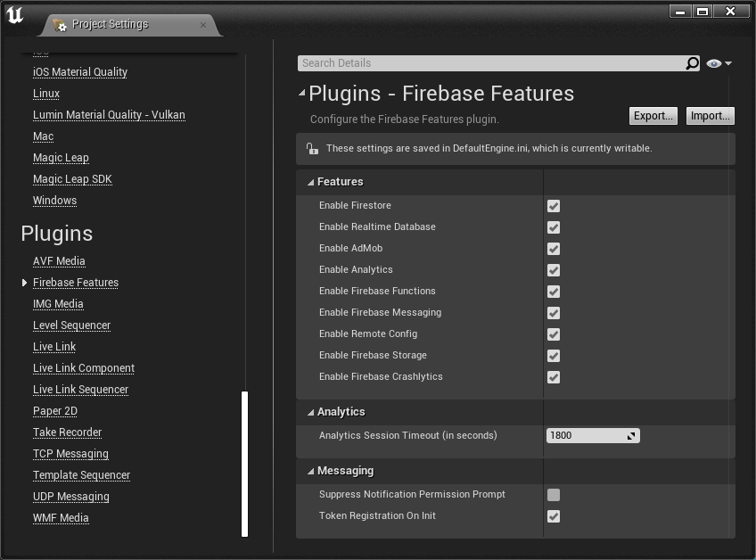Maximize the Project Settings window

pos(703,12)
